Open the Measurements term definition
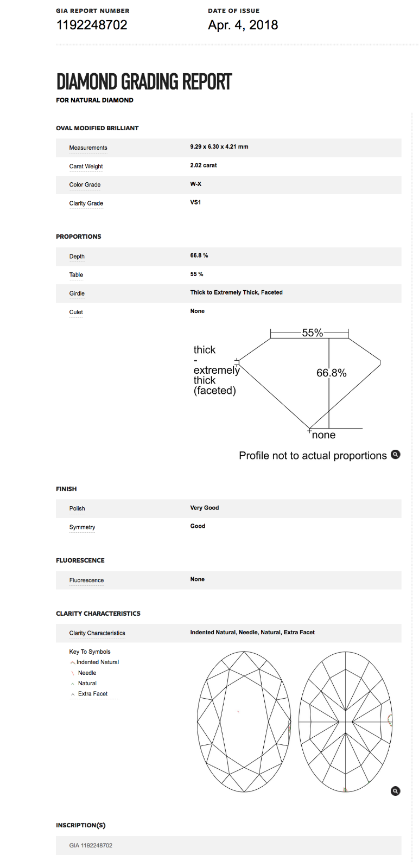419x868 pixels. click(x=88, y=148)
